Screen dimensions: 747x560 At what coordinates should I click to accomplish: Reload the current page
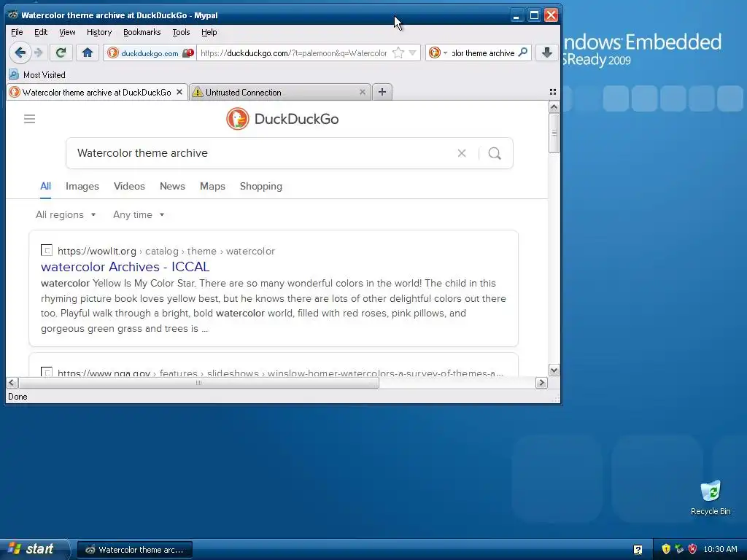pos(61,52)
